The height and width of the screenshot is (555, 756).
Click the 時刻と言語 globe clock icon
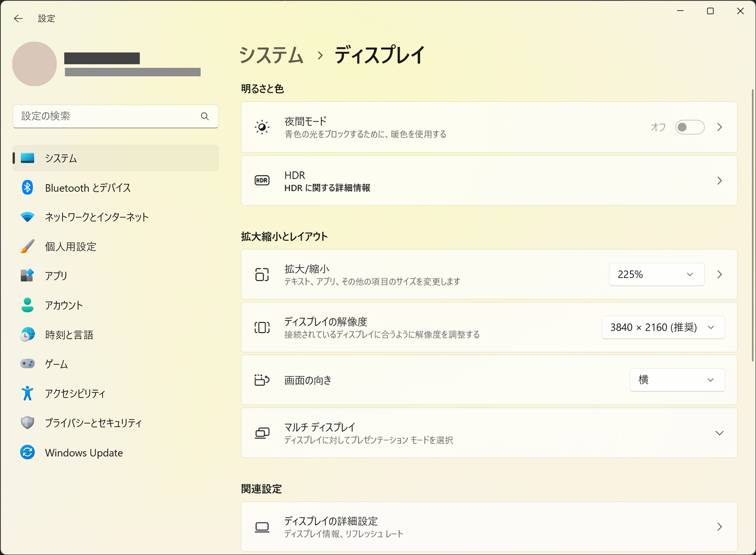(x=27, y=334)
